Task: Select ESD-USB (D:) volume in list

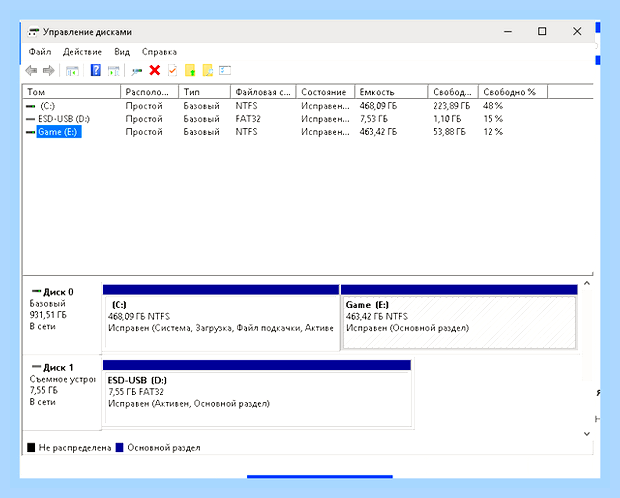Action: click(64, 119)
